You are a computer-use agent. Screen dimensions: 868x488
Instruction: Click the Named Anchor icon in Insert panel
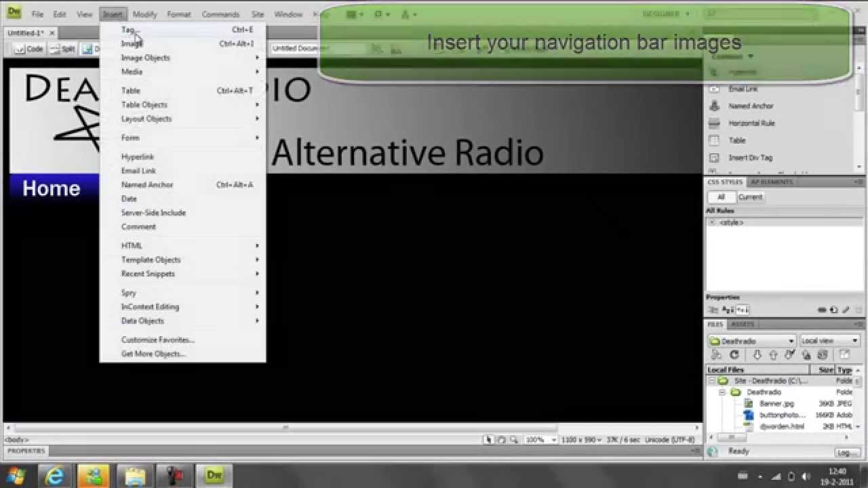click(x=714, y=106)
